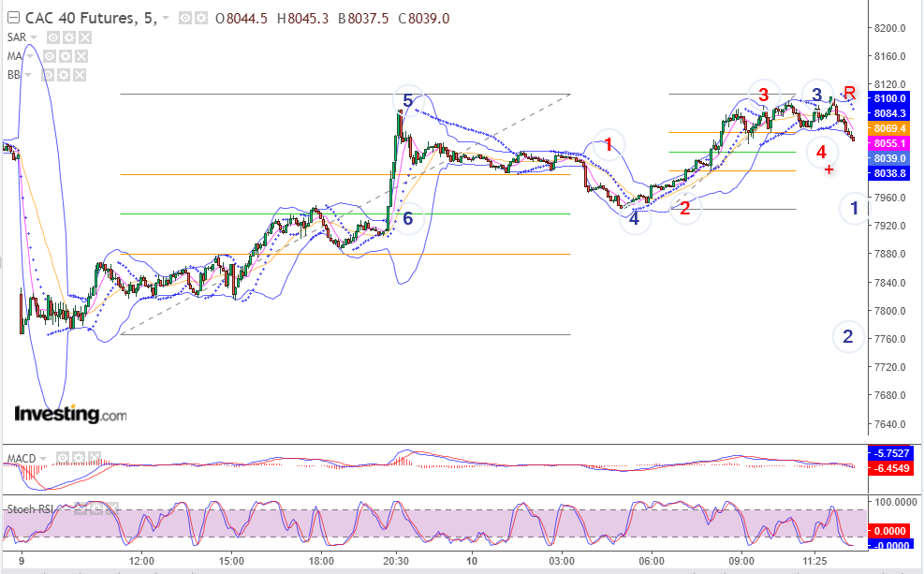Open MACD indicator settings gear
Image resolution: width=924 pixels, height=574 pixels.
pos(79,458)
